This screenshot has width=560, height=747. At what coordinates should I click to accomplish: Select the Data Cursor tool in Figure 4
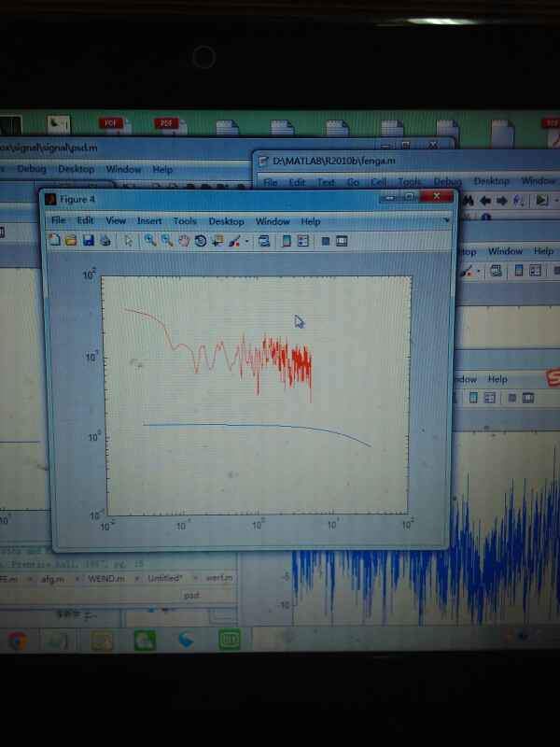click(x=217, y=241)
